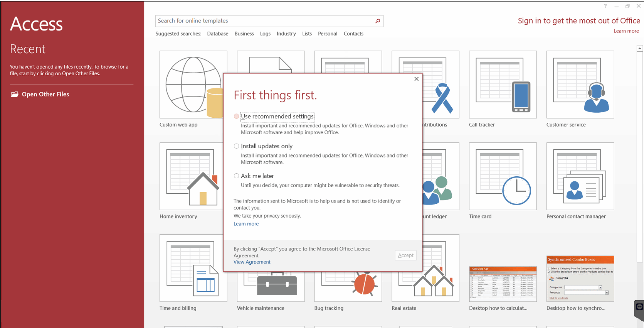644x328 pixels.
Task: Click the Home inventory template label
Action: [x=178, y=216]
